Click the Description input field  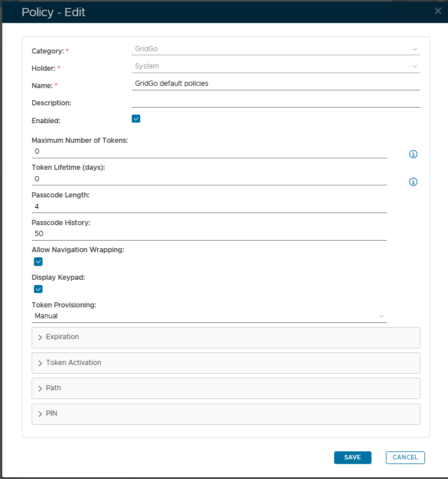(275, 101)
